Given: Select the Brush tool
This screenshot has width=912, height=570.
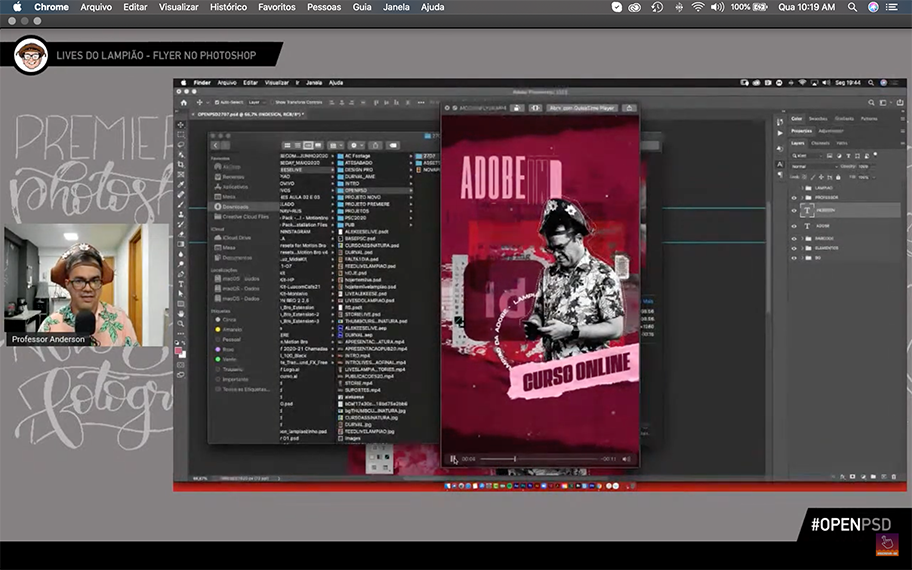Looking at the screenshot, I should 181,204.
